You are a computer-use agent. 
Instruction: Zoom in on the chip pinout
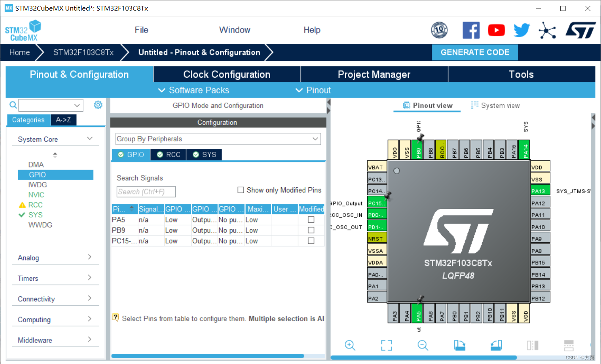pyautogui.click(x=350, y=345)
